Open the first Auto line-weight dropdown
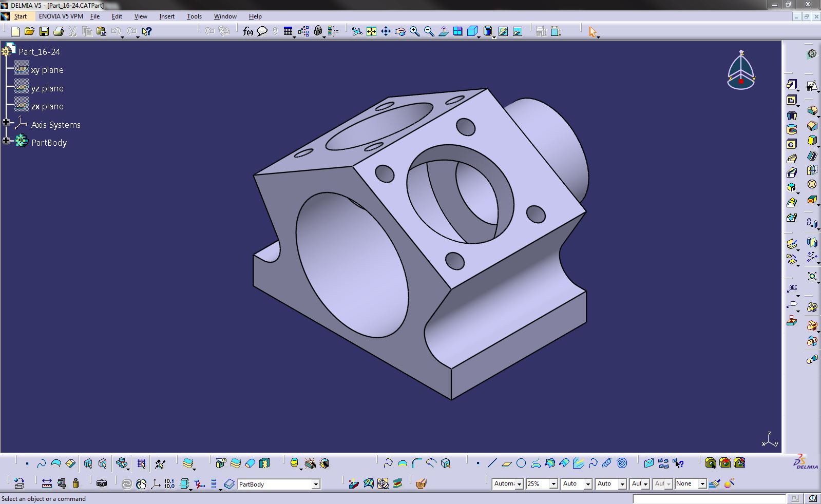 click(588, 484)
